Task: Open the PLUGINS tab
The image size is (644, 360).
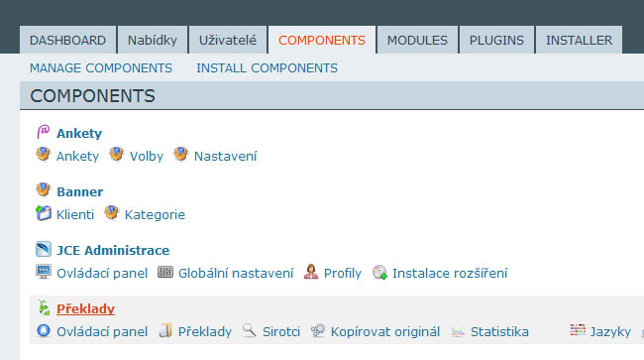Action: pos(496,41)
